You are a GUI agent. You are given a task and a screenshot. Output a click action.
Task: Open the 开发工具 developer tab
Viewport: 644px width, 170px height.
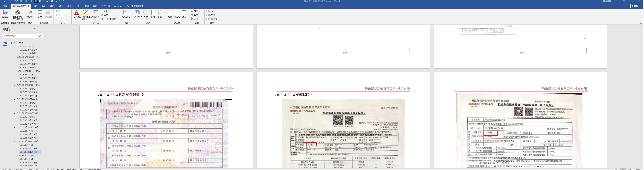point(106,6)
